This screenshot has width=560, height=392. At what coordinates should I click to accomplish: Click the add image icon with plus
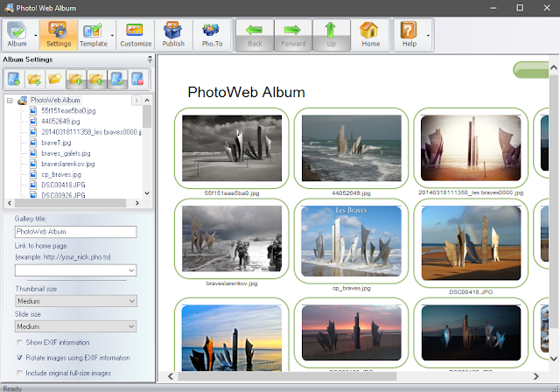[x=14, y=79]
